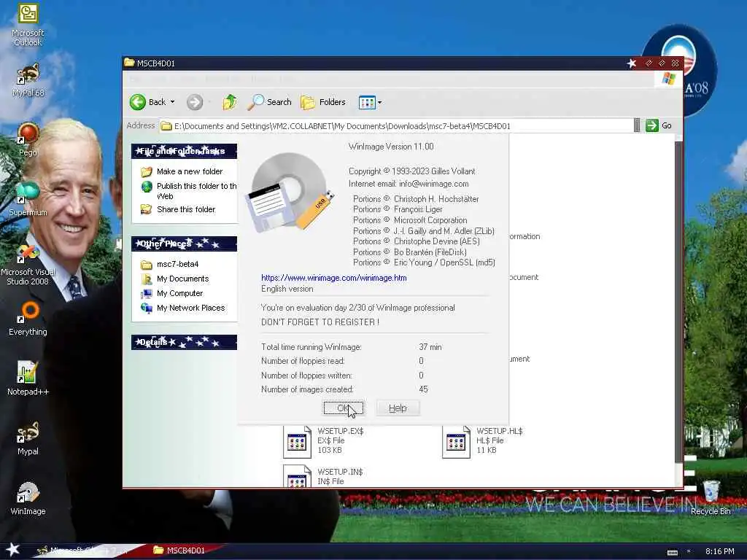Select the Notepad++ desktop shortcut
The width and height of the screenshot is (747, 560).
coord(28,378)
